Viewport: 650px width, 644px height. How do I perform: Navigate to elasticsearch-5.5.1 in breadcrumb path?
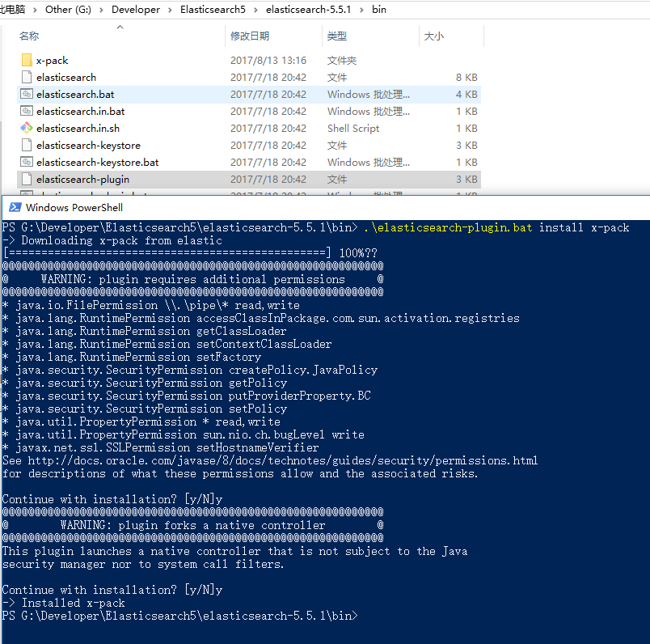pyautogui.click(x=308, y=10)
